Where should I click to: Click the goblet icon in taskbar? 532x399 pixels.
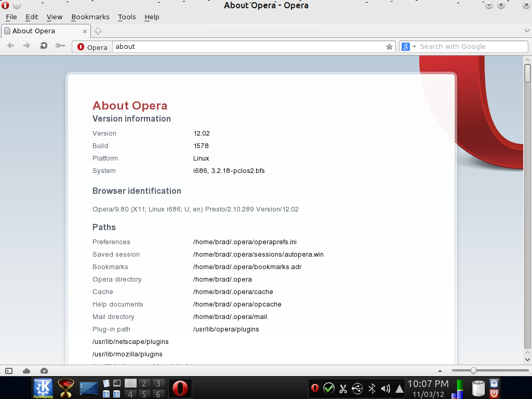[x=65, y=388]
